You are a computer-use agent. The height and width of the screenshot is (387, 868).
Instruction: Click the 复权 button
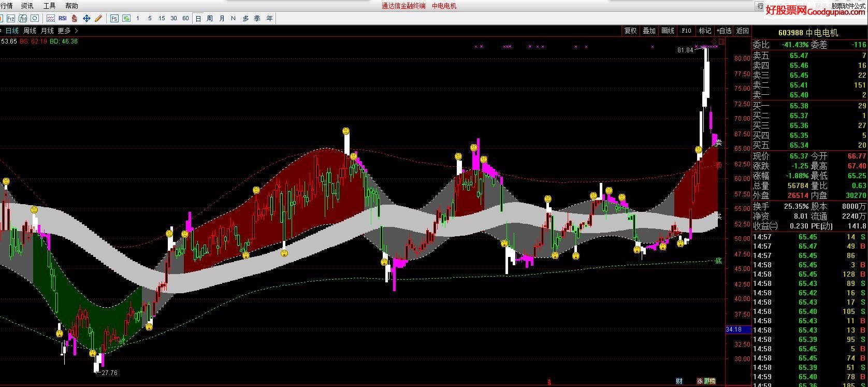coord(630,31)
